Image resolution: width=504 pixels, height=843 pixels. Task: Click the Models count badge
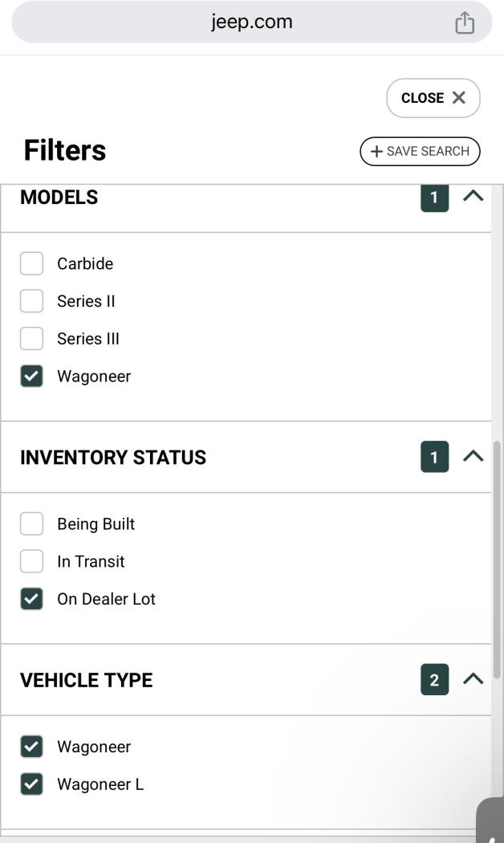tap(434, 198)
